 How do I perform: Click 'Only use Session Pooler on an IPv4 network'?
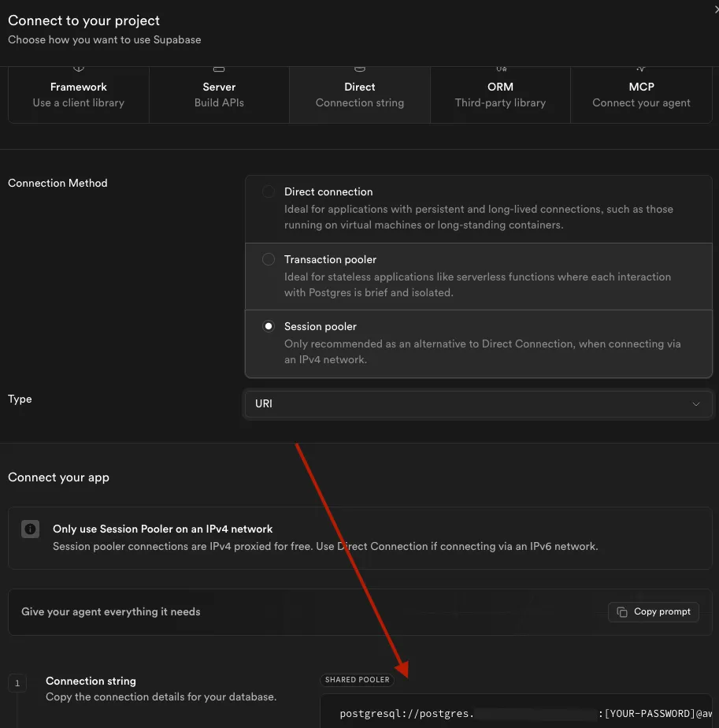point(162,529)
